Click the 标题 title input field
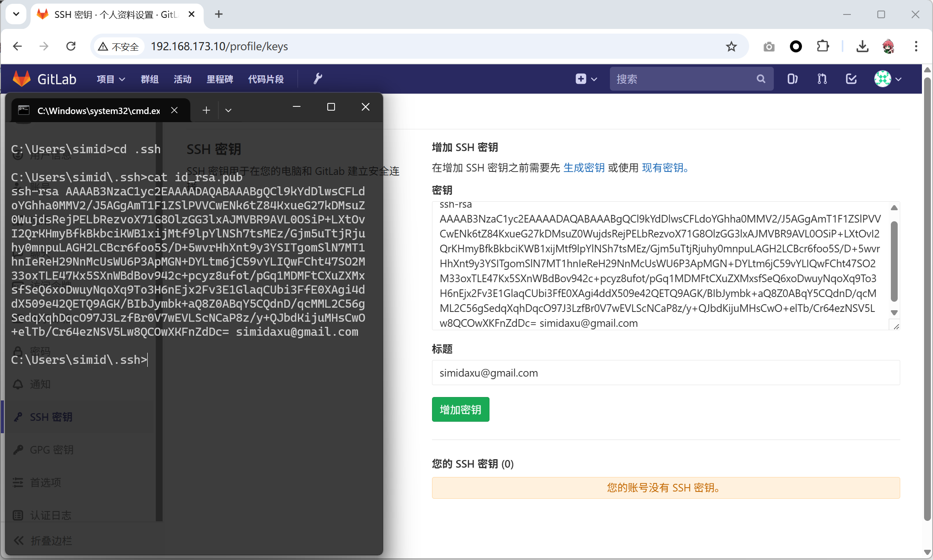Viewport: 933px width, 560px height. click(x=665, y=373)
